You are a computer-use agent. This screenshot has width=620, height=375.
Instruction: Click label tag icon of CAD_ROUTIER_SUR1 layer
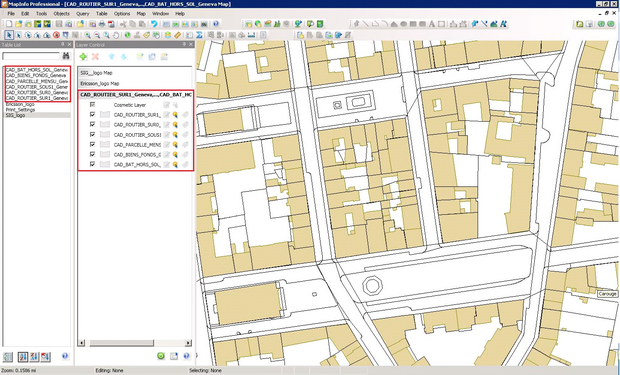[185, 115]
